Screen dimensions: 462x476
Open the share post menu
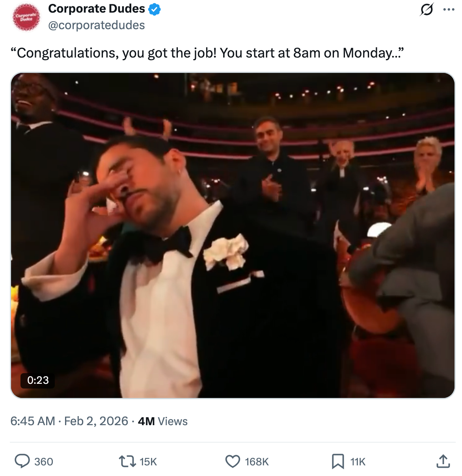(443, 461)
